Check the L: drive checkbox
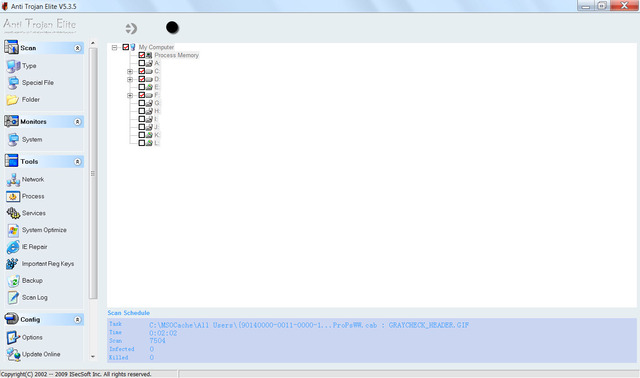Screen dimensions: 640x378 [x=142, y=143]
